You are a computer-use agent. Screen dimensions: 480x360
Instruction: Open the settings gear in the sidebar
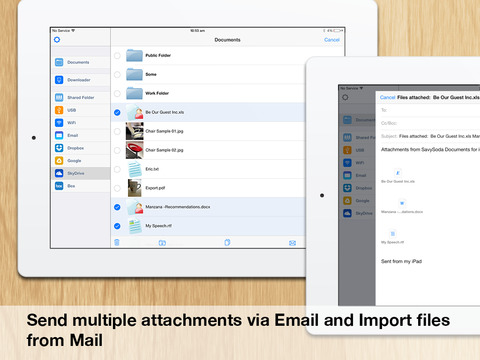pyautogui.click(x=57, y=40)
